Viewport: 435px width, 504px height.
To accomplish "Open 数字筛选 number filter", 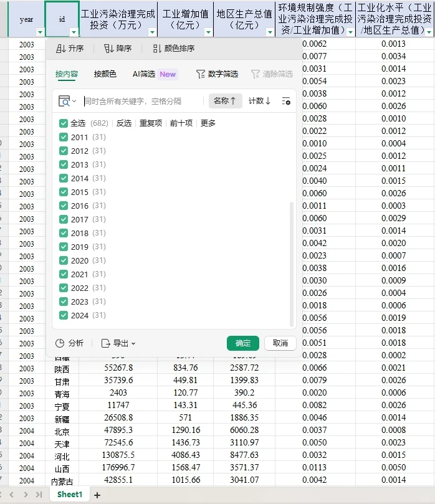I will [217, 74].
